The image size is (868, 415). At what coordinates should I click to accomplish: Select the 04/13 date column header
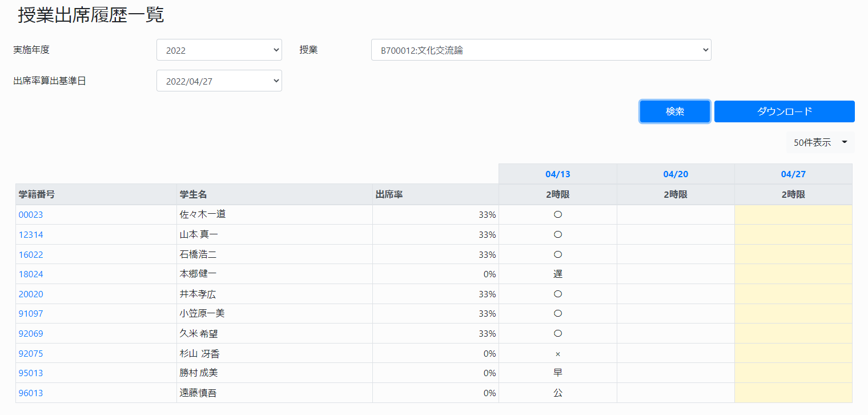pos(557,173)
